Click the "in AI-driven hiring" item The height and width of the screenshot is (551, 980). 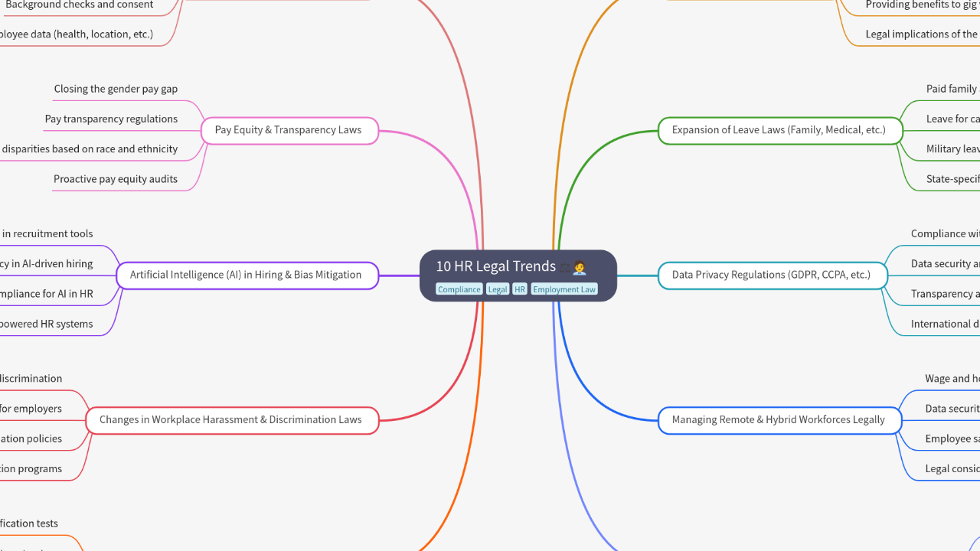[47, 264]
